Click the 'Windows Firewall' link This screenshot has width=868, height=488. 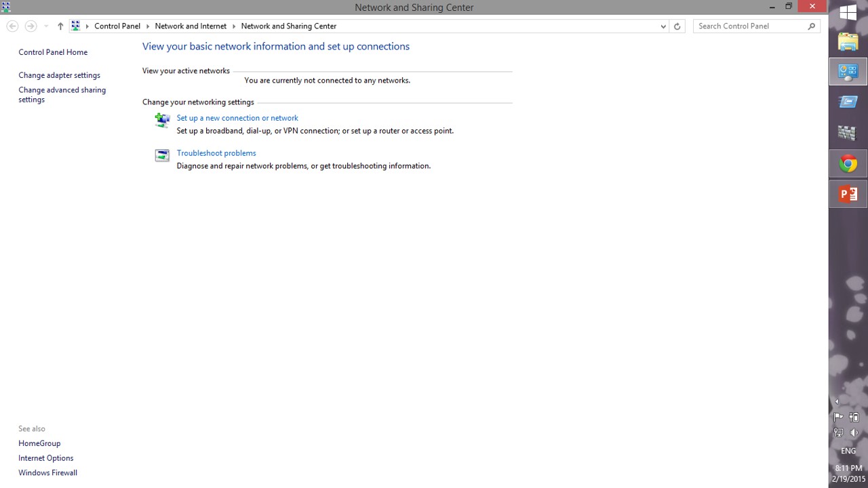47,472
